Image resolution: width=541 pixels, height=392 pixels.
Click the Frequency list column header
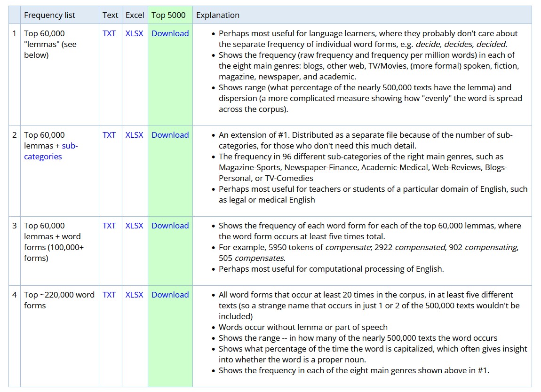pyautogui.click(x=49, y=15)
